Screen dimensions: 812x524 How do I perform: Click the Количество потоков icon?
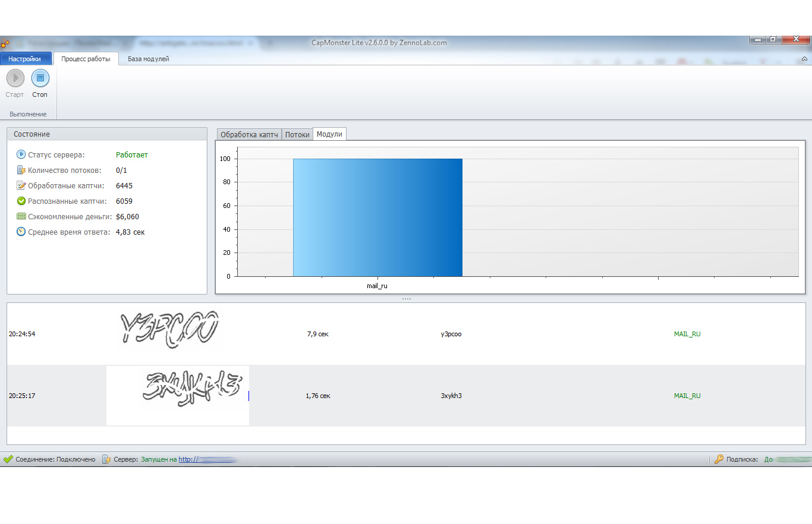(21, 170)
